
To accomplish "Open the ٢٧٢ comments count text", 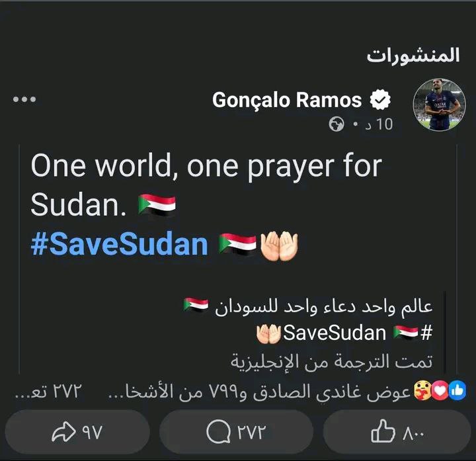I will [48, 392].
